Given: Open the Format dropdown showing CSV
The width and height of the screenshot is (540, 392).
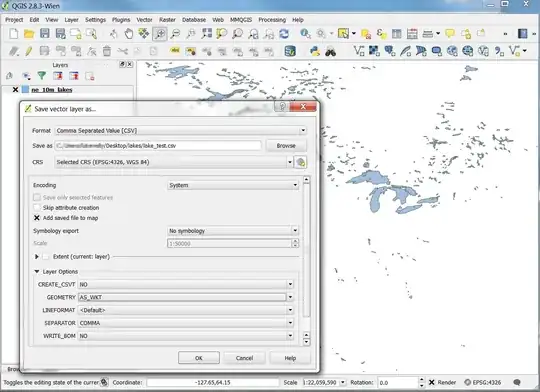Looking at the screenshot, I should click(181, 131).
